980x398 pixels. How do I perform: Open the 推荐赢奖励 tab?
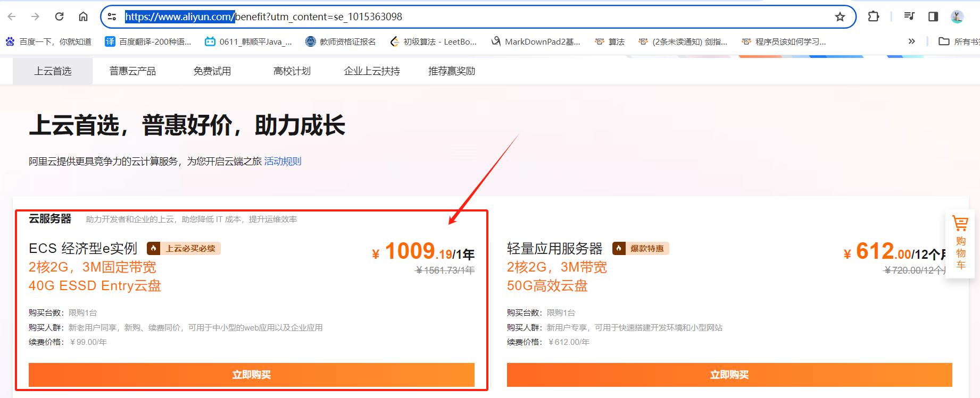[452, 71]
